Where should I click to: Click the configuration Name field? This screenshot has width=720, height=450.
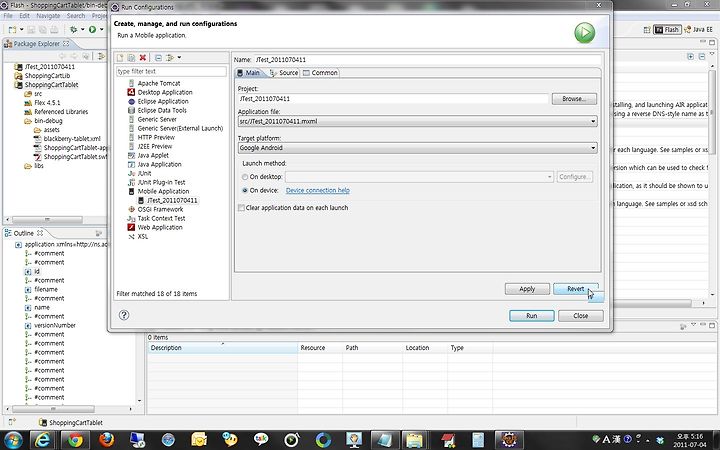(427, 60)
